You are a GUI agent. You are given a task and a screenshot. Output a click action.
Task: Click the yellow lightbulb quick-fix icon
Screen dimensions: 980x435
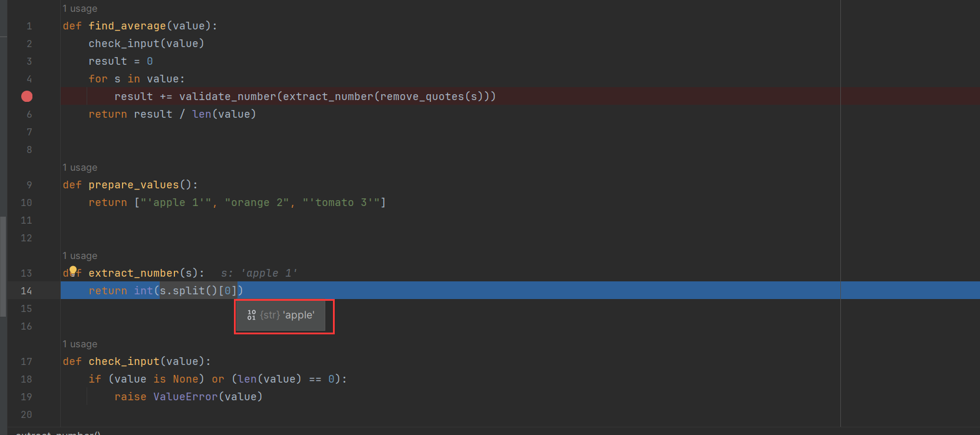pyautogui.click(x=74, y=271)
